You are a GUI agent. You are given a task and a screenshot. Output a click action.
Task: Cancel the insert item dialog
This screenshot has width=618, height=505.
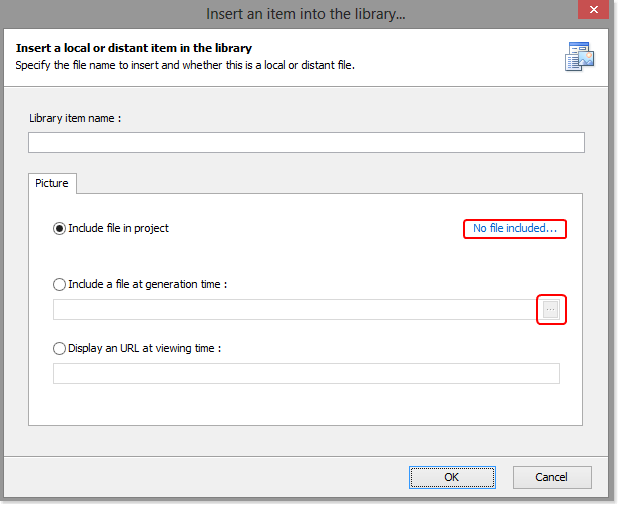tap(552, 477)
